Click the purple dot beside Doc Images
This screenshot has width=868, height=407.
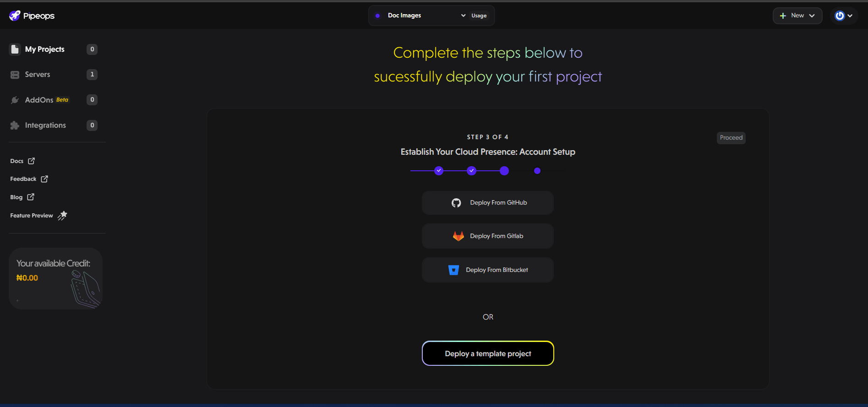click(377, 16)
